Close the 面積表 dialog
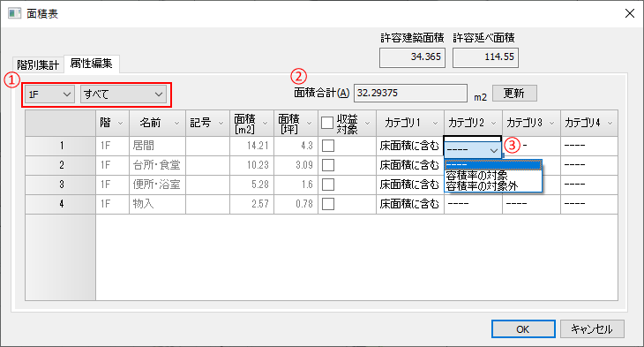Image resolution: width=644 pixels, height=347 pixels. (x=630, y=13)
